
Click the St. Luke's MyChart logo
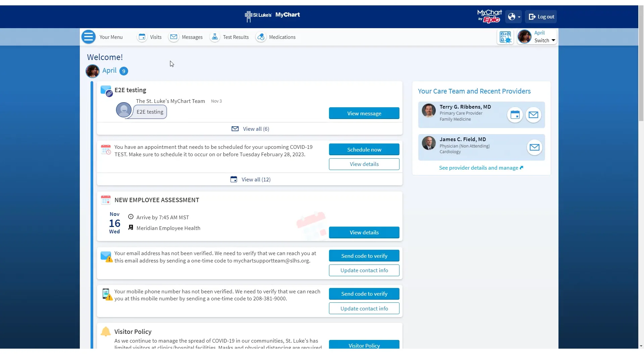coord(272,15)
